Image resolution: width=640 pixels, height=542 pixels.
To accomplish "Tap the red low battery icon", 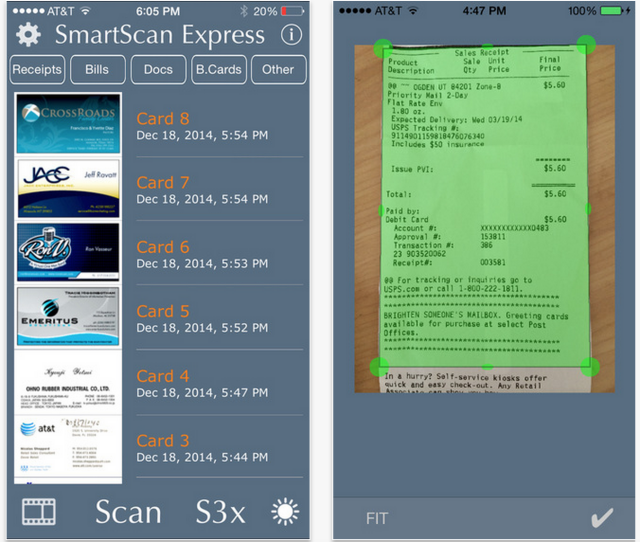I will pos(293,11).
